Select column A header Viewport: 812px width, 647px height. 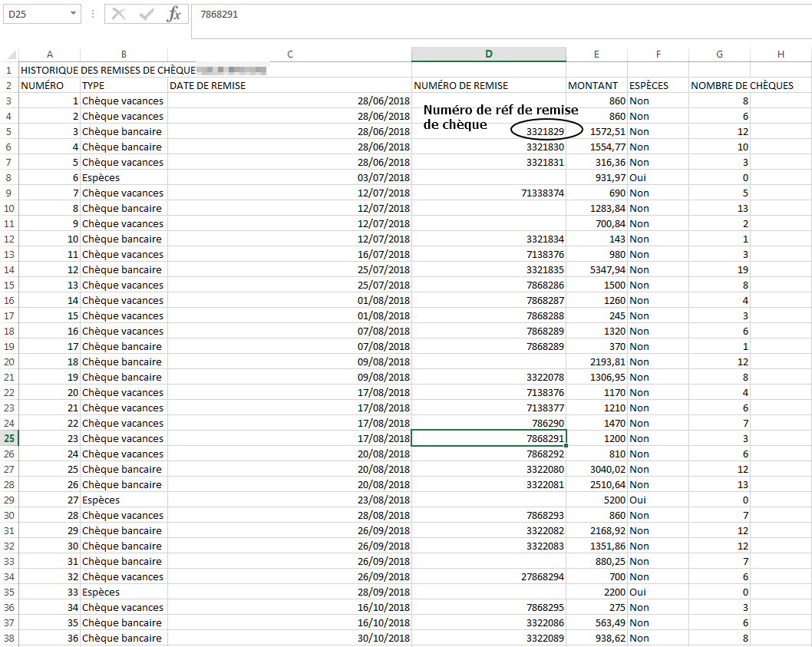[x=50, y=54]
